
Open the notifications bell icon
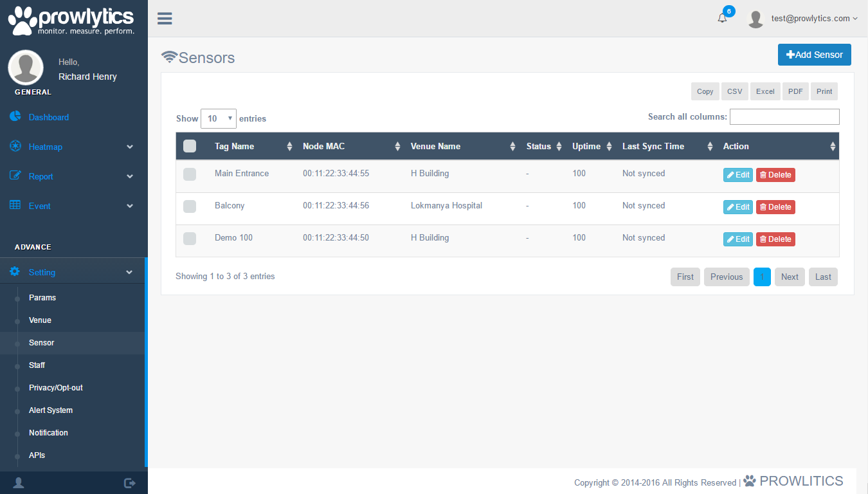(x=722, y=19)
